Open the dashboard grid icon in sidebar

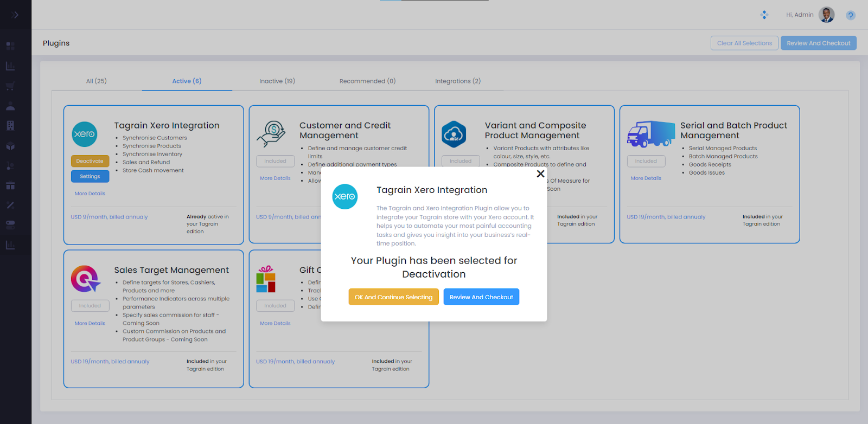10,46
